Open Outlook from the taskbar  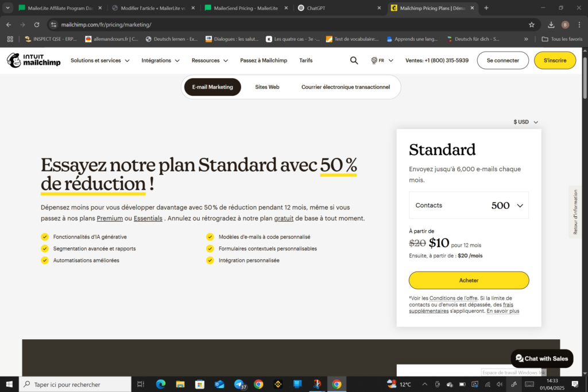pyautogui.click(x=219, y=384)
